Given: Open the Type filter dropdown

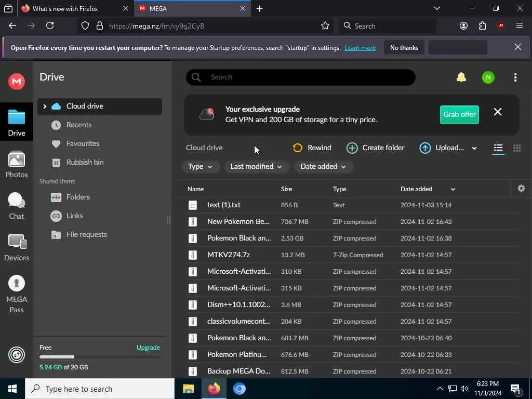Looking at the screenshot, I should 200,167.
